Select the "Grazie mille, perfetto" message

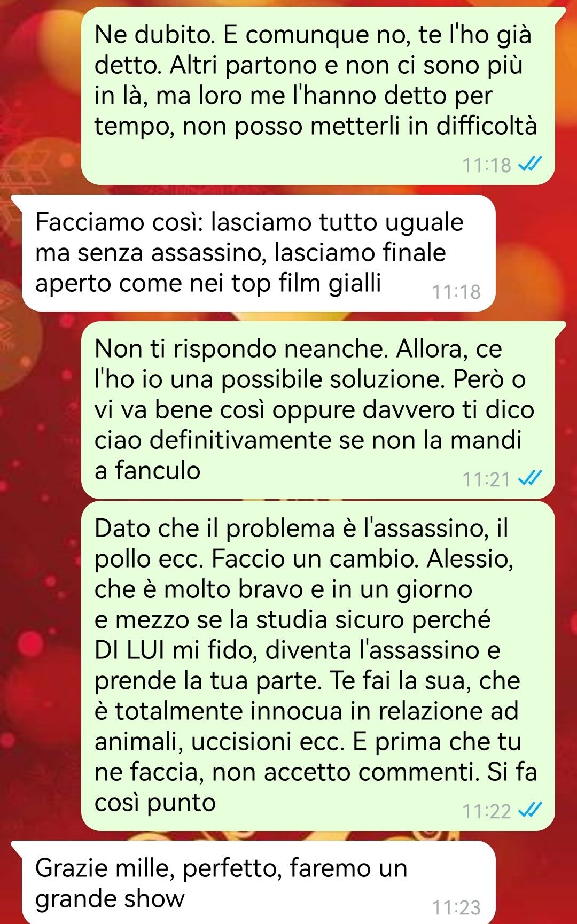point(259,882)
